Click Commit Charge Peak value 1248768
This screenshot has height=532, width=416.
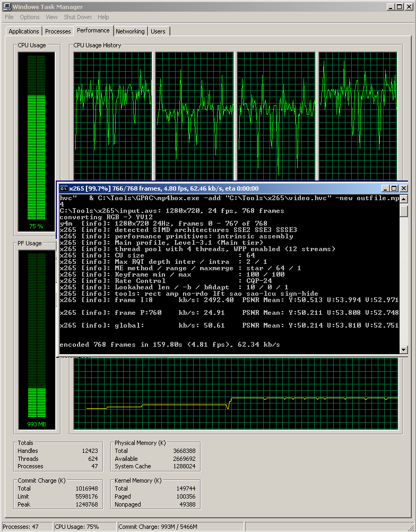pyautogui.click(x=87, y=504)
